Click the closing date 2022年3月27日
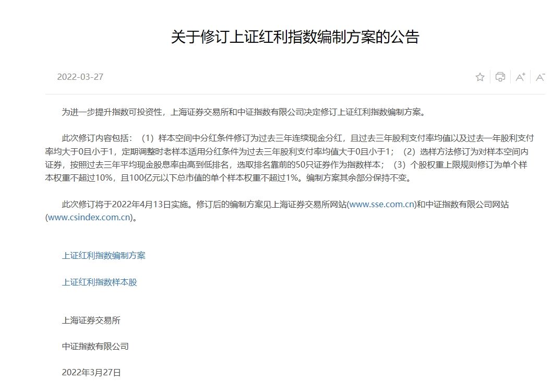 click(x=91, y=373)
